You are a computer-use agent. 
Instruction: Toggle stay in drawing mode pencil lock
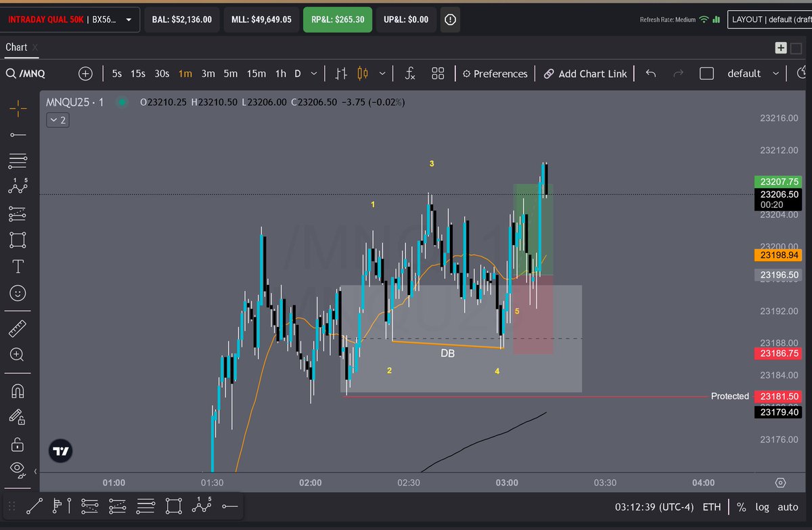[x=18, y=417]
